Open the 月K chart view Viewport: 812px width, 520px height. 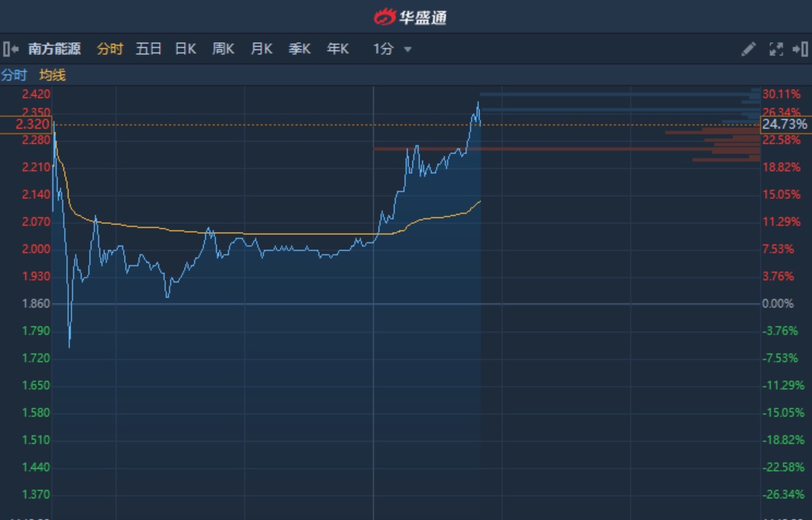pos(261,49)
